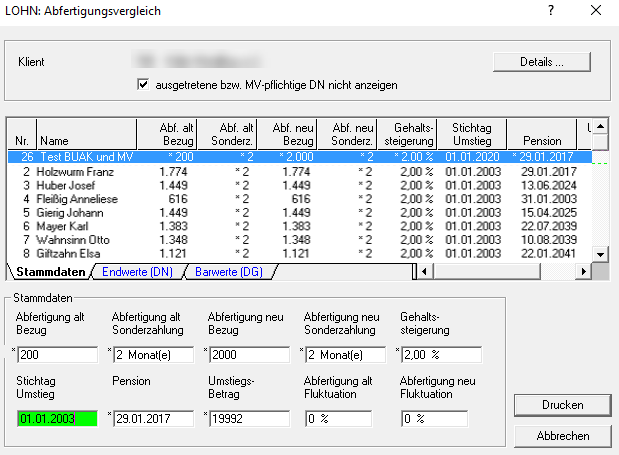Click the Abfertigung neu Bezug field 2000

[249, 355]
